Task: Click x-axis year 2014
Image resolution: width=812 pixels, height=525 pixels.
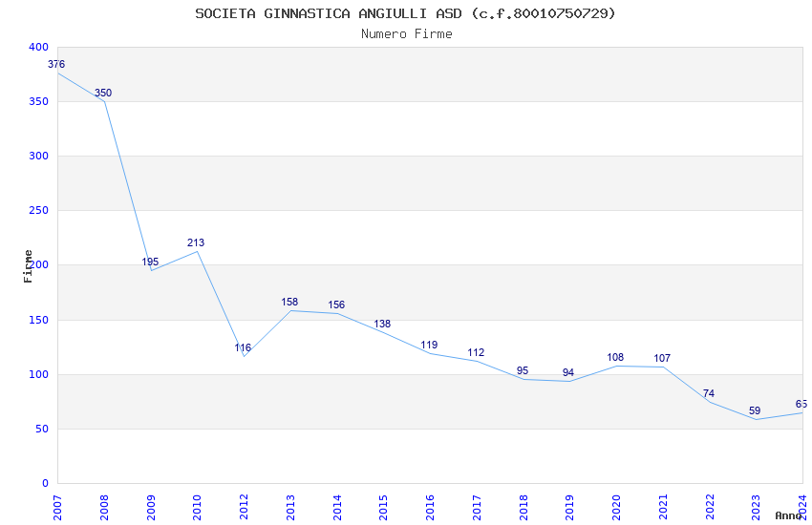Action: tap(337, 508)
